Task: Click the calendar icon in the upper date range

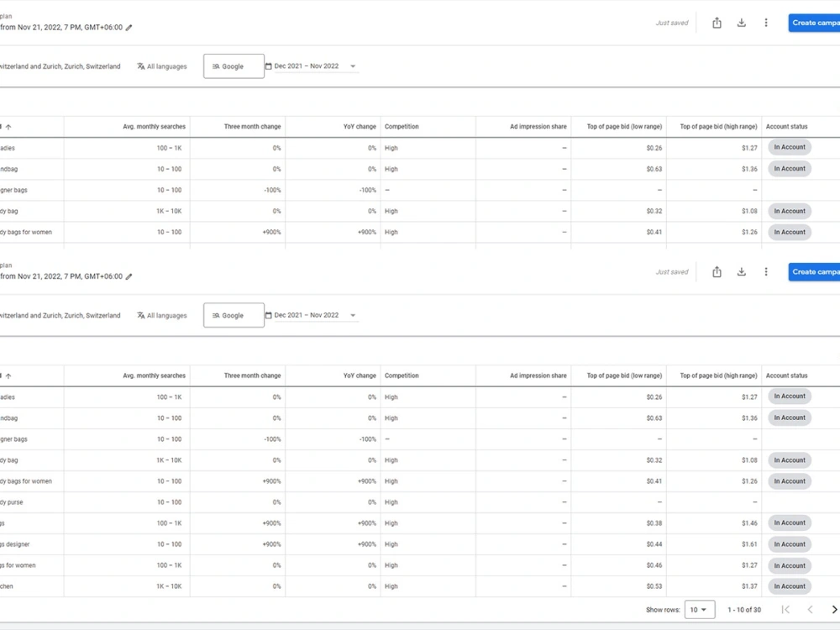Action: click(269, 66)
